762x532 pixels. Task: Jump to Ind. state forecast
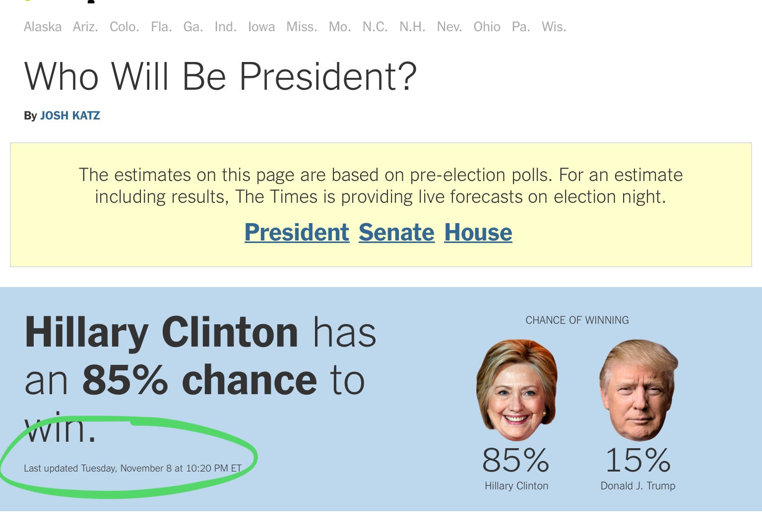coord(225,27)
